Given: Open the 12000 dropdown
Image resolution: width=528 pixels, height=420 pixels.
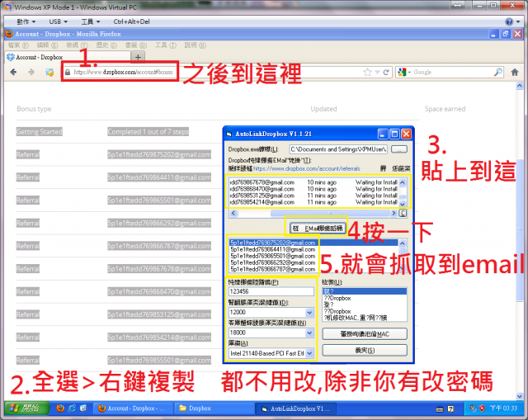Looking at the screenshot, I should (309, 313).
